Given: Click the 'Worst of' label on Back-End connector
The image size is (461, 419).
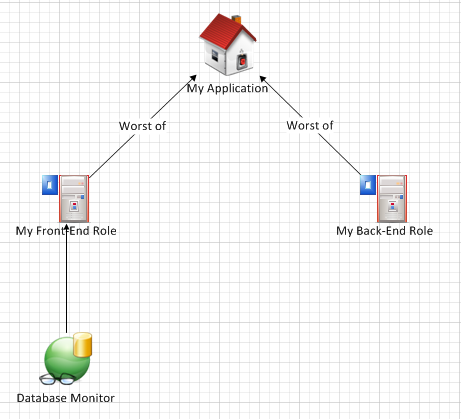Looking at the screenshot, I should click(x=310, y=126).
